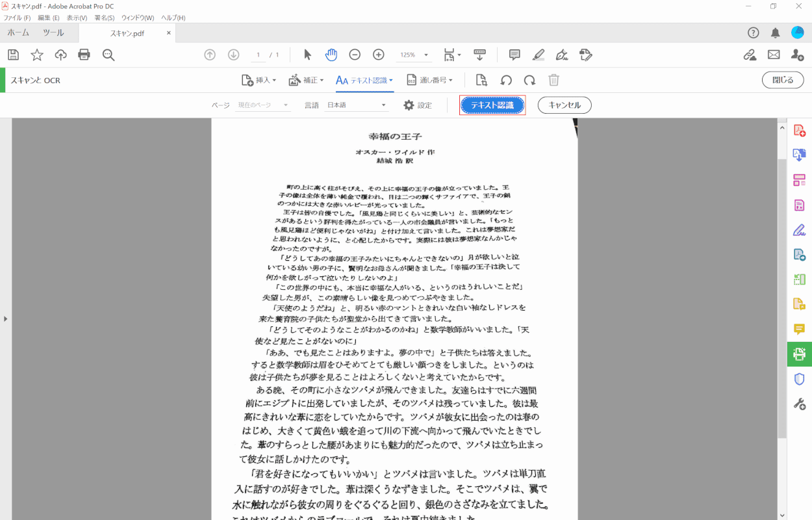Click the blue テキスト認識 button
The image size is (812, 520).
(x=492, y=105)
